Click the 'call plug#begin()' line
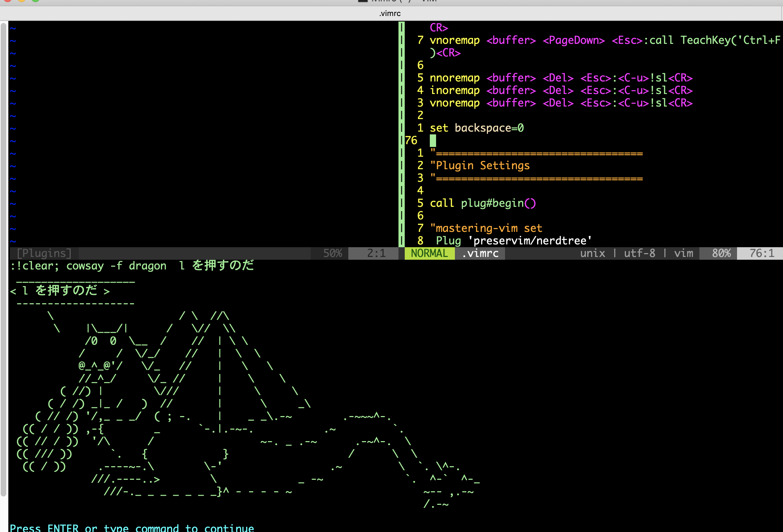Image resolution: width=783 pixels, height=532 pixels. [482, 203]
